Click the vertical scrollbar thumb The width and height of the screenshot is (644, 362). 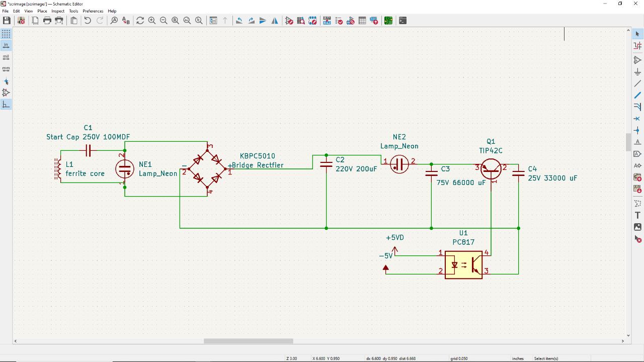click(628, 142)
